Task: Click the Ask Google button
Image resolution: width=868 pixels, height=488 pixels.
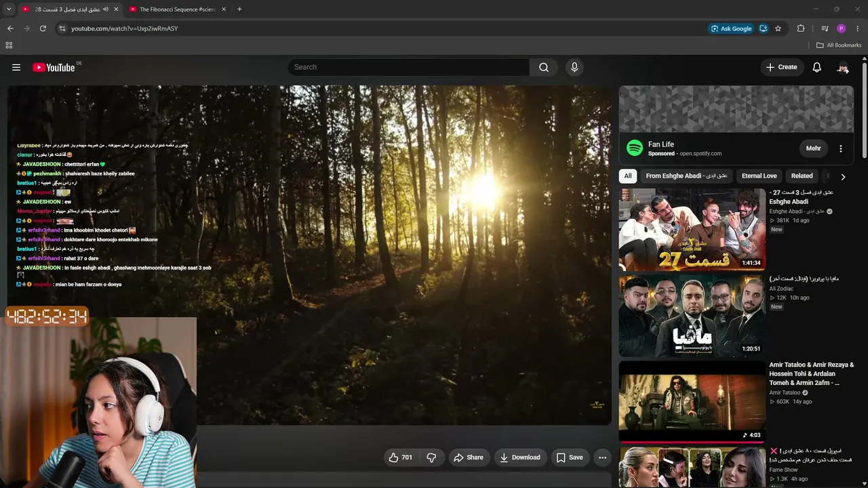Action: point(730,28)
